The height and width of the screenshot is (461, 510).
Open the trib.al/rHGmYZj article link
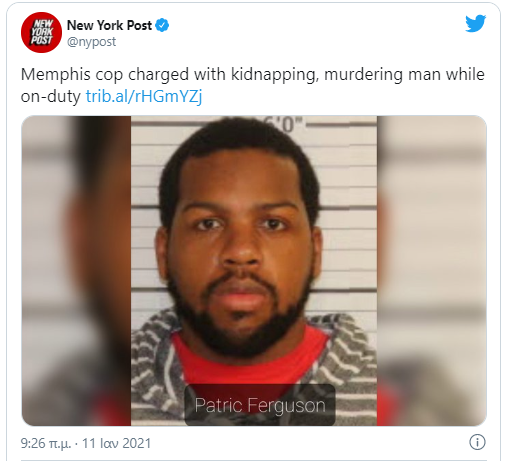(x=144, y=97)
